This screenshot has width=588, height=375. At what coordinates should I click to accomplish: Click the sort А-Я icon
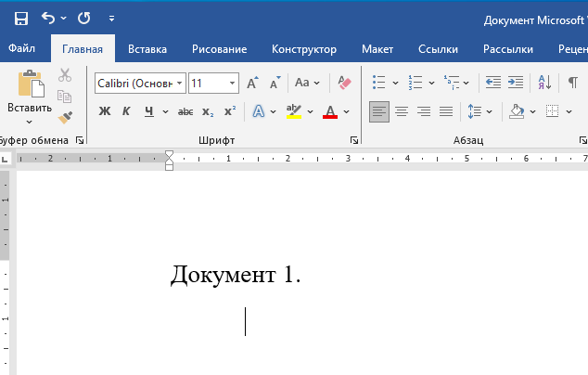[x=544, y=83]
